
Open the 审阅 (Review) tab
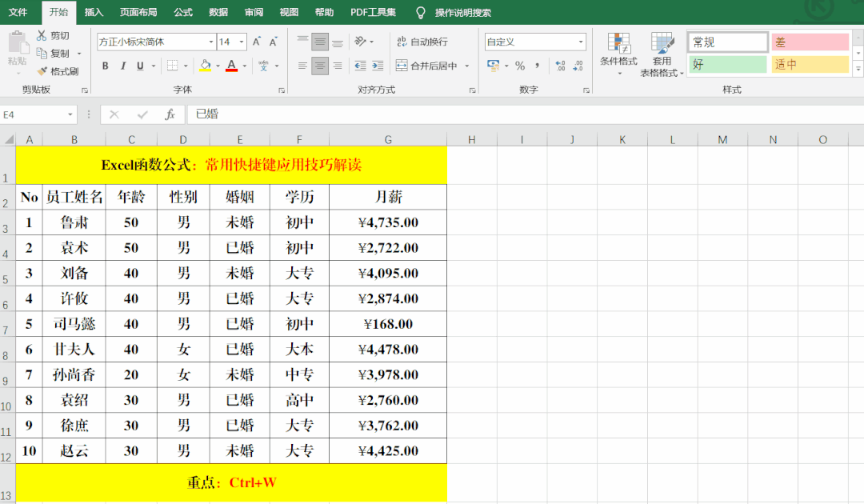[254, 12]
